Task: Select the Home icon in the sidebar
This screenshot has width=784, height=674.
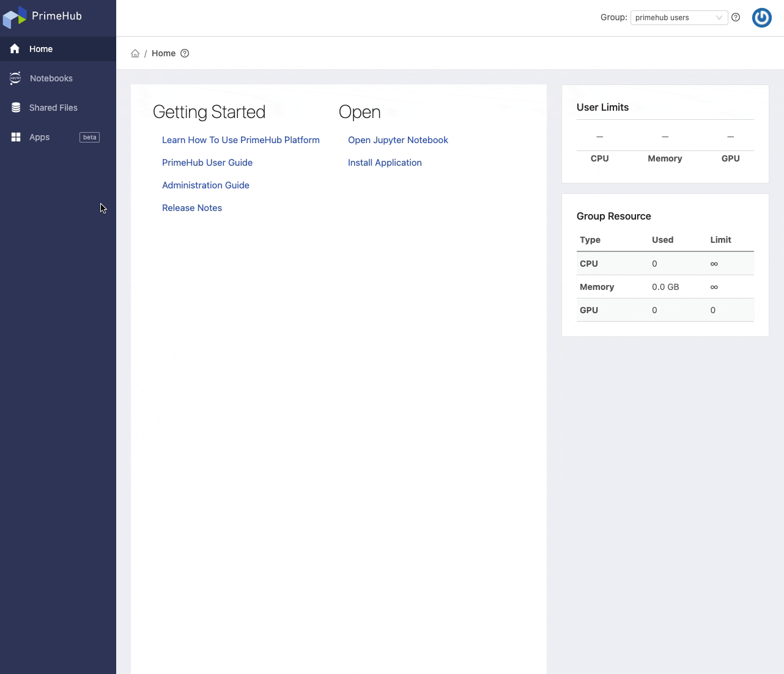Action: click(x=14, y=48)
